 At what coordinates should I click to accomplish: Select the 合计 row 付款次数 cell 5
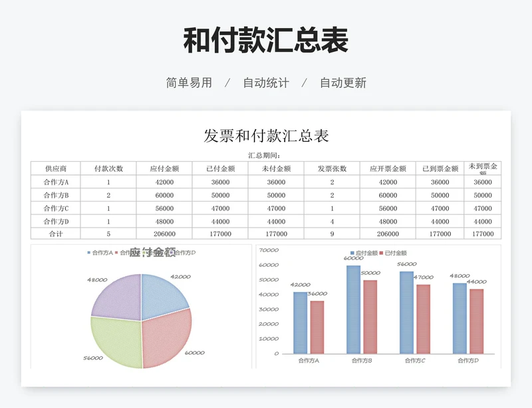[108, 234]
